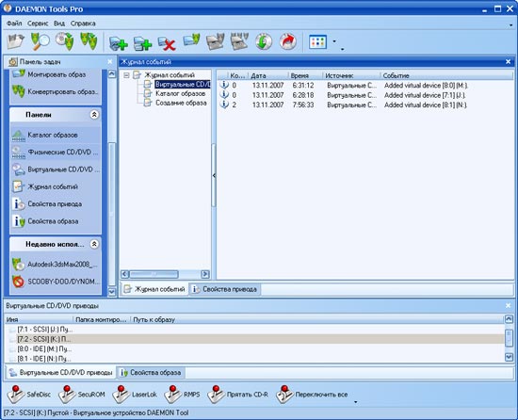Select virtual drive [8:1 - IDE] (N:)

(x=254, y=358)
